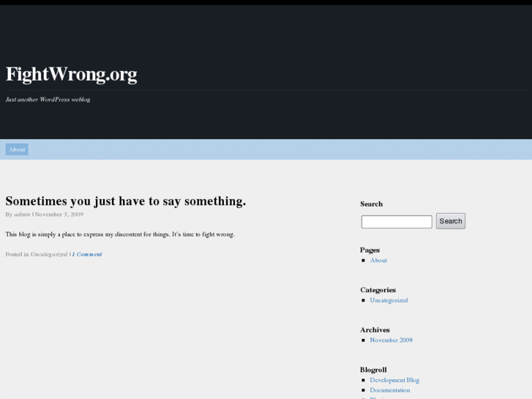This screenshot has height=399, width=532.
Task: Open the admin author link
Action: (x=22, y=215)
